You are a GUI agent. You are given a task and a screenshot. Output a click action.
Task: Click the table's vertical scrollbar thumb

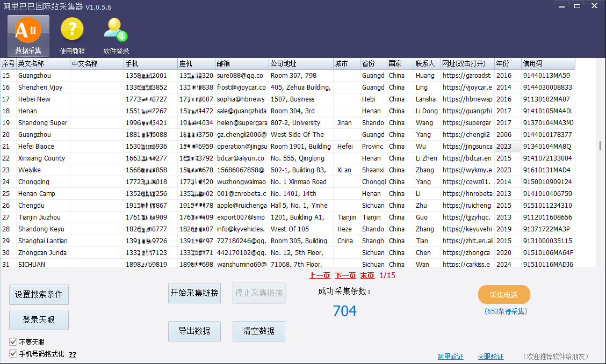600,145
